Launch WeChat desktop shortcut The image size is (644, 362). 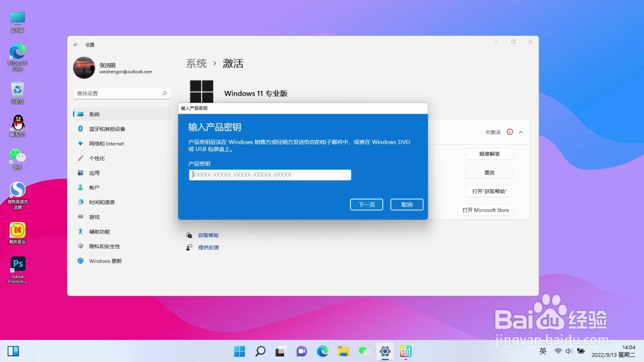click(x=17, y=159)
